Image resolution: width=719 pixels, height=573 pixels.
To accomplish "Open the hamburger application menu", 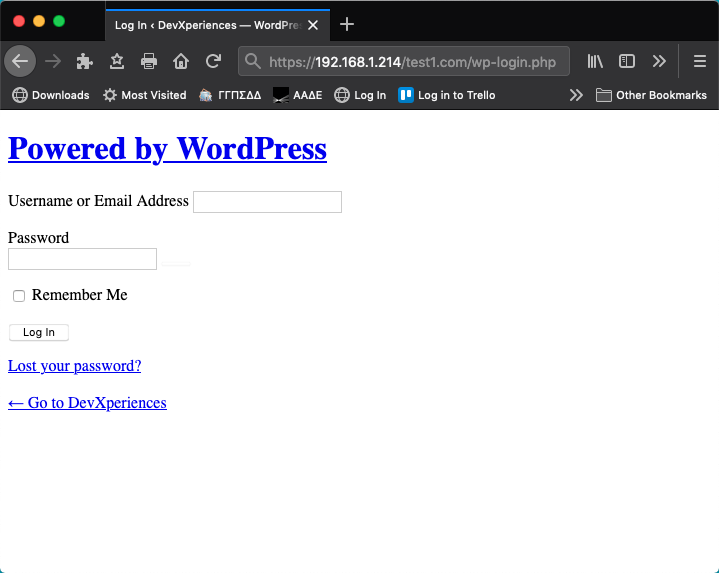I will pyautogui.click(x=700, y=61).
